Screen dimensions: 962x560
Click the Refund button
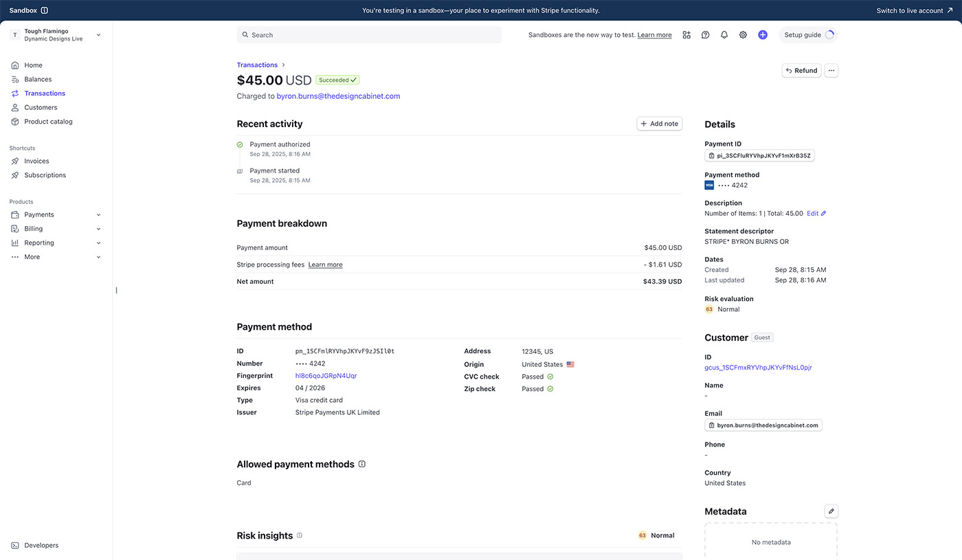tap(801, 70)
